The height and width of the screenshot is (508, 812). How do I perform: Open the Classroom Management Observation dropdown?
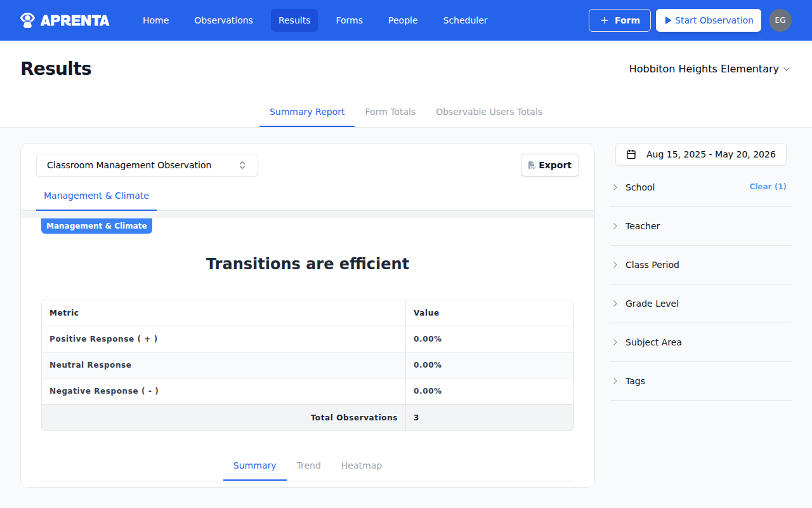pyautogui.click(x=147, y=164)
